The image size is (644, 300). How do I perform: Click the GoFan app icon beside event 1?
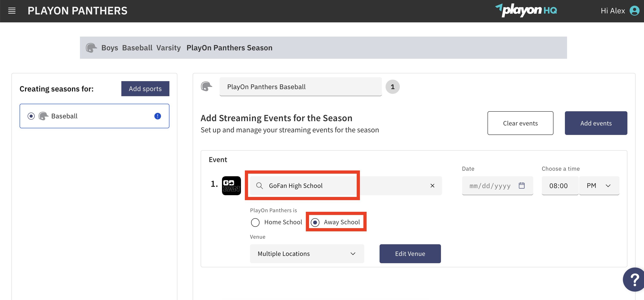coord(231,186)
